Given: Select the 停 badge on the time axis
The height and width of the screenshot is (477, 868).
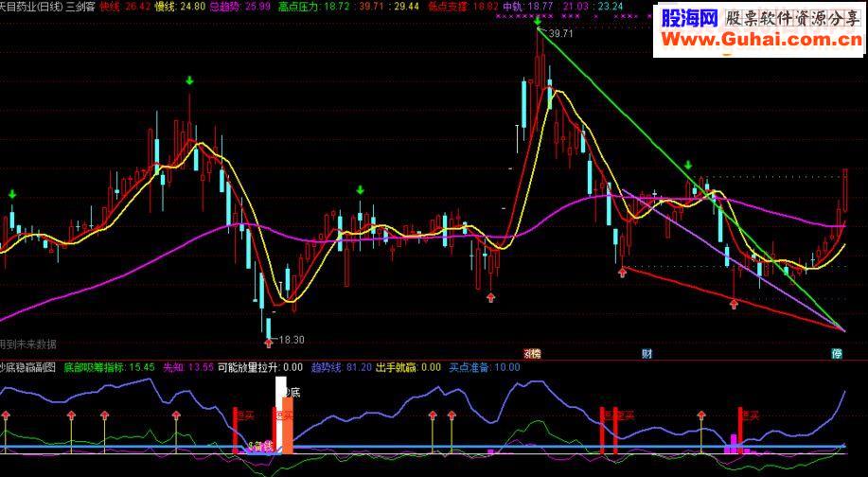Looking at the screenshot, I should click(837, 354).
